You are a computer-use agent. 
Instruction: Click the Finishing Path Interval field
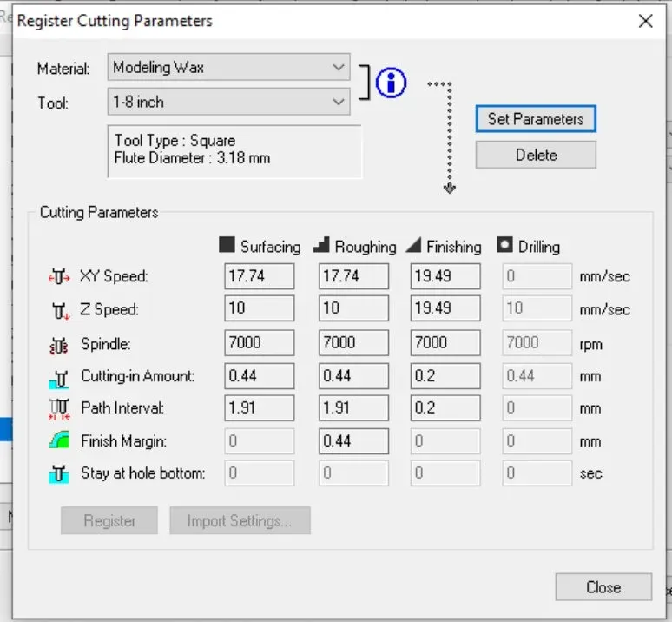(x=445, y=407)
